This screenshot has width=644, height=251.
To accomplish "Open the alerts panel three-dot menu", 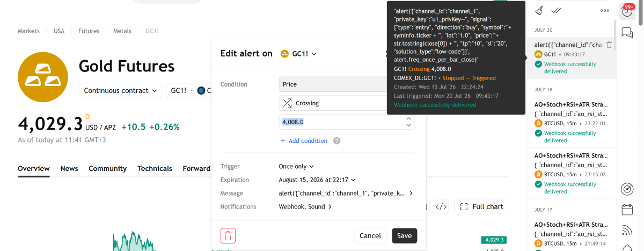I will point(605,10).
